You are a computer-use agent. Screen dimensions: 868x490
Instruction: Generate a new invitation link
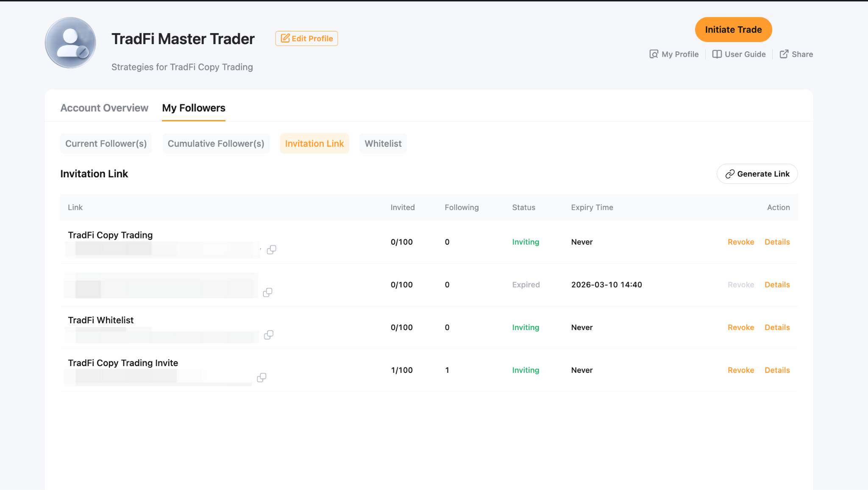[x=757, y=174]
